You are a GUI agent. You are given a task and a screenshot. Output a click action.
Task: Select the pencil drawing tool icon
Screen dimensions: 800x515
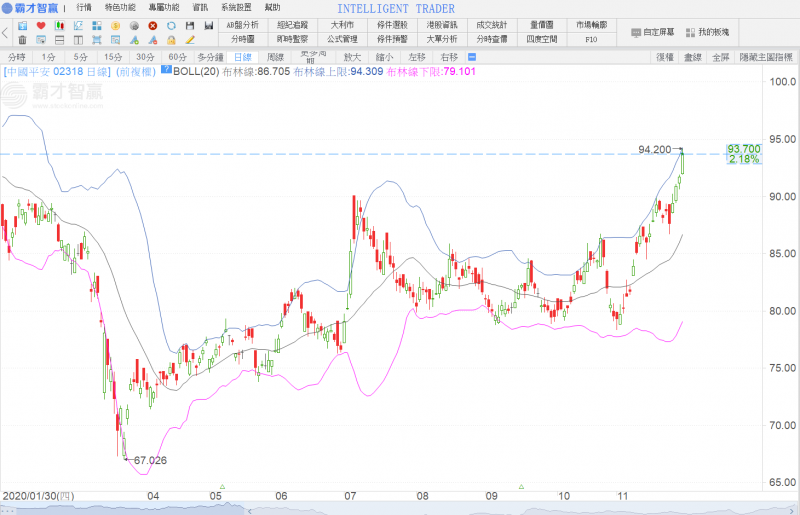(190, 40)
